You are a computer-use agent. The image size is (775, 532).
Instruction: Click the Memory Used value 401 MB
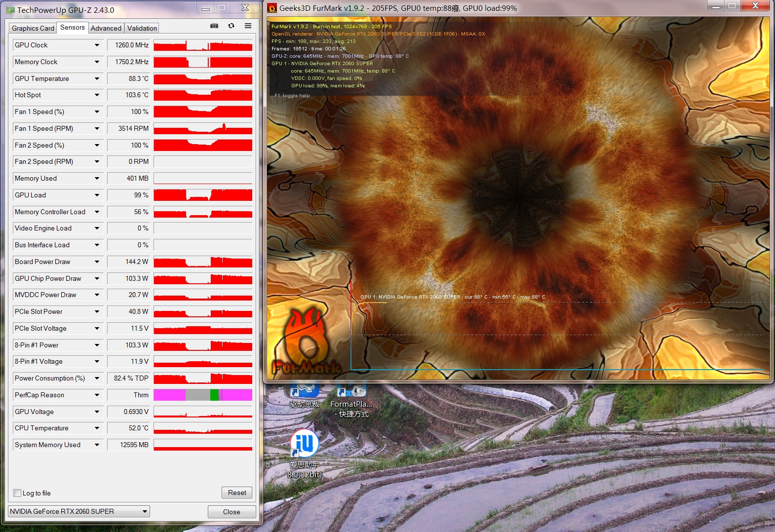128,178
